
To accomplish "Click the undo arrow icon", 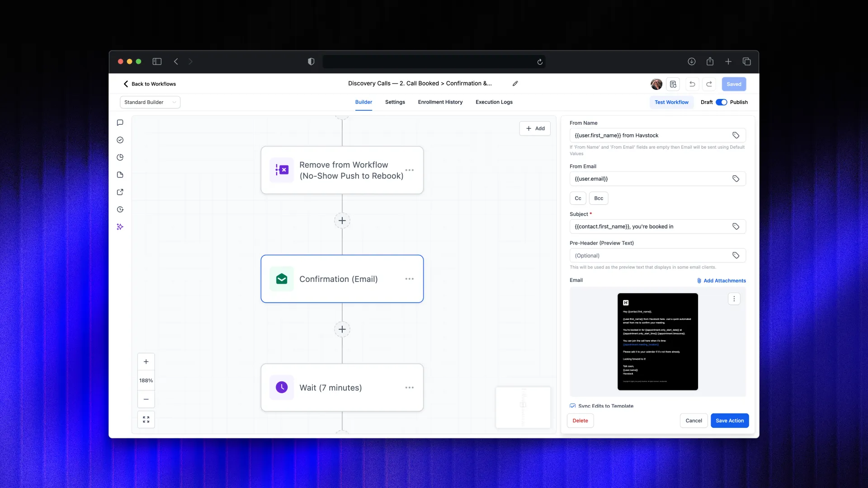I will 692,84.
